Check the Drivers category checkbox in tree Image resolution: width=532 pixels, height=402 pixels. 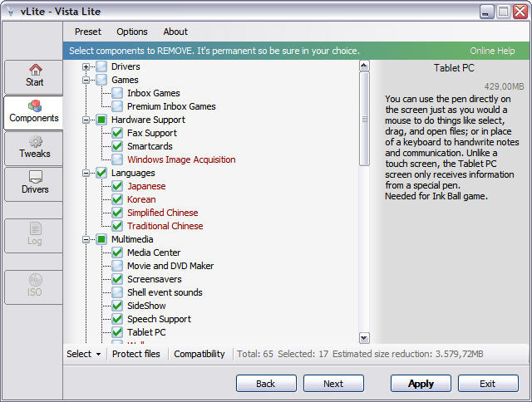tap(101, 66)
